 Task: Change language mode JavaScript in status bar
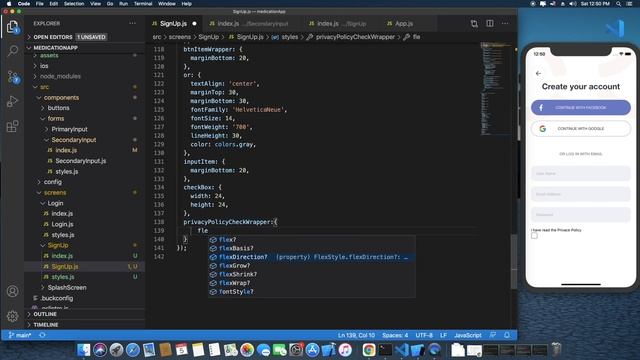pyautogui.click(x=468, y=335)
